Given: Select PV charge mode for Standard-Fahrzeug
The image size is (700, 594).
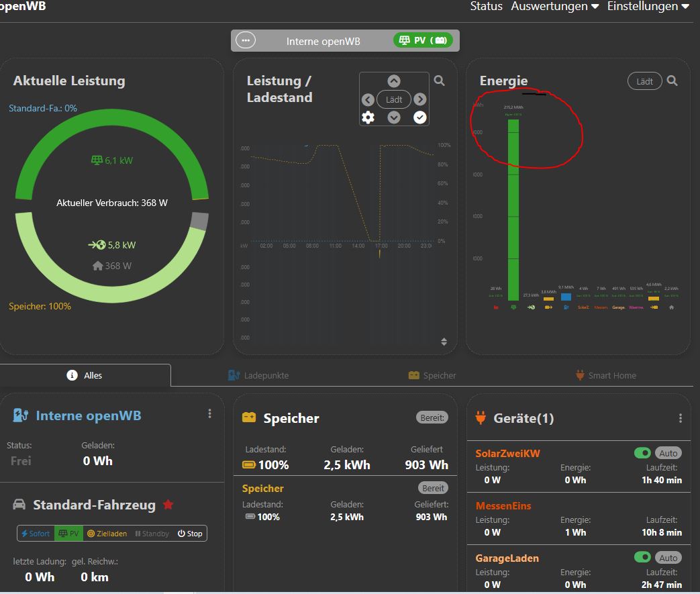Looking at the screenshot, I should 69,534.
